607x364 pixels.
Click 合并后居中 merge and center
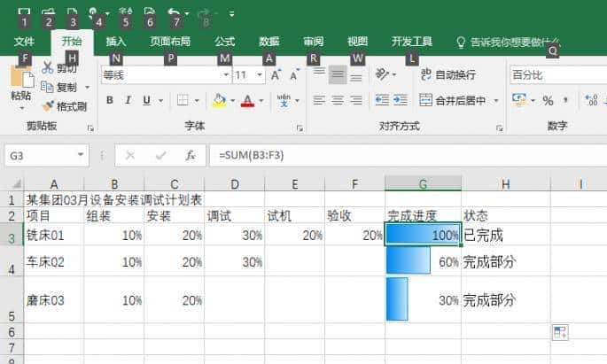click(453, 101)
